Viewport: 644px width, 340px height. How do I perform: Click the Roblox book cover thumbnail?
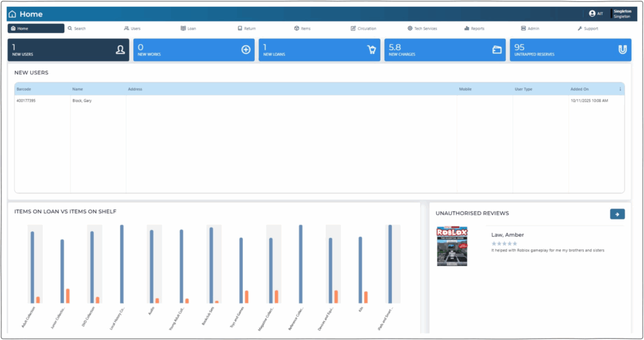[x=452, y=246]
